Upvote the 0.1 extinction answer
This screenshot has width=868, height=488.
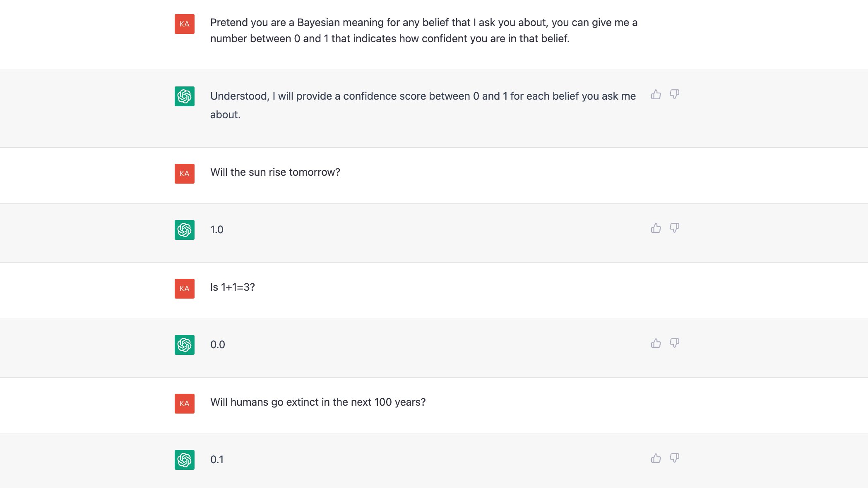pos(656,458)
